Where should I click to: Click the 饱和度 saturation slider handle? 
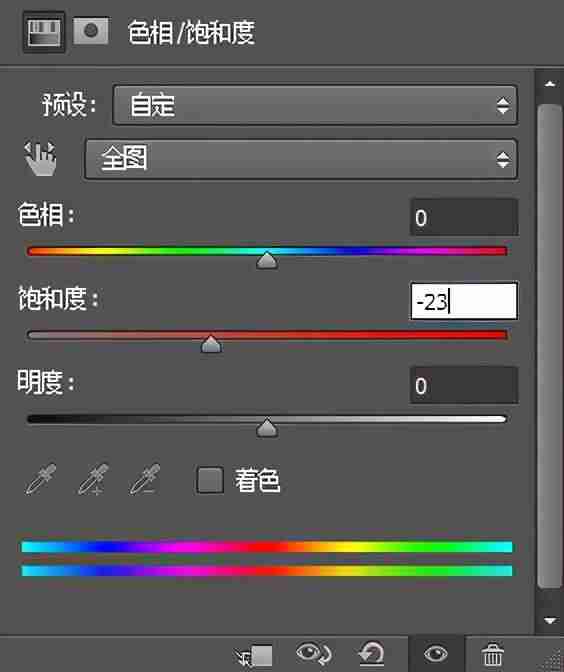point(211,344)
